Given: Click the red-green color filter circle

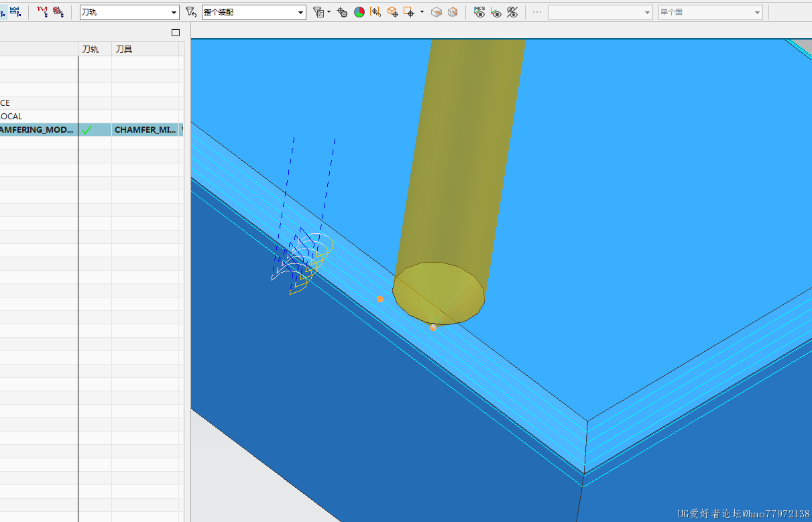Looking at the screenshot, I should coord(359,12).
